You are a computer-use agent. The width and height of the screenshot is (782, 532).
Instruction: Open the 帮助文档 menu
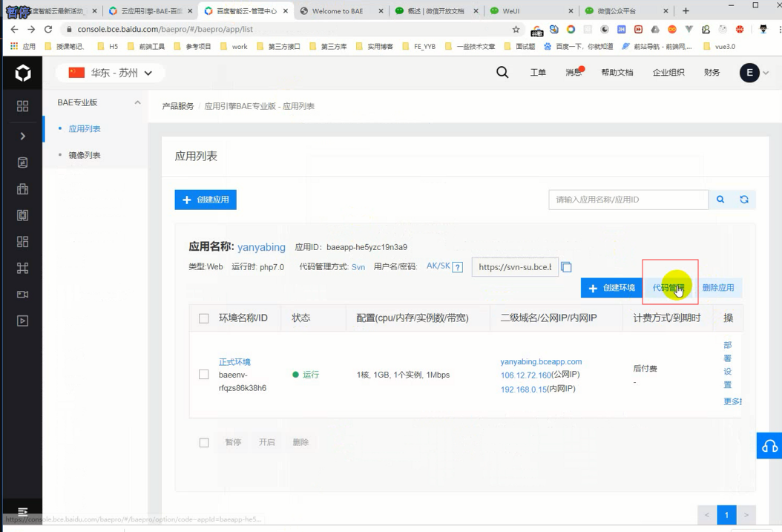(618, 73)
